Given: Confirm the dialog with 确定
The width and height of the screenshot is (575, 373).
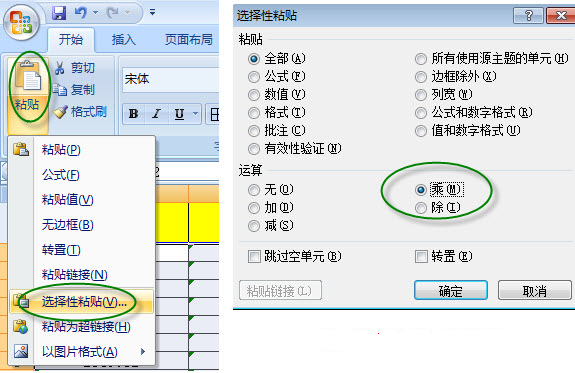Looking at the screenshot, I should point(451,291).
